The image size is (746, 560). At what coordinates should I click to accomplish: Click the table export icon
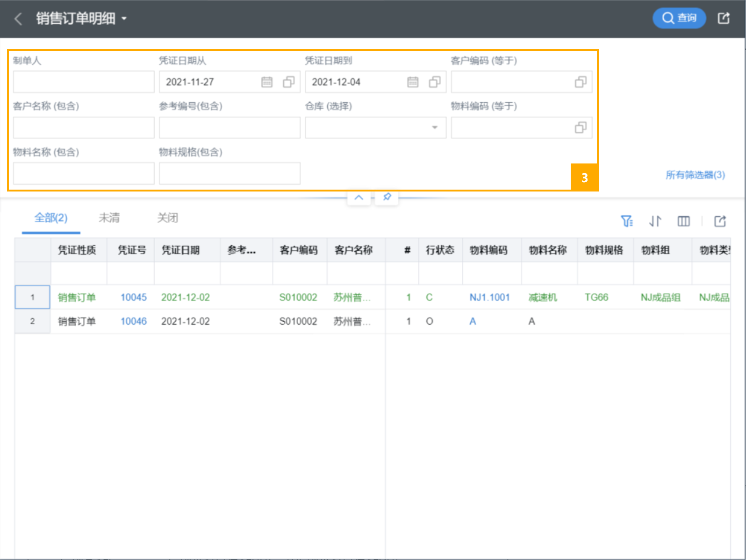click(x=720, y=221)
